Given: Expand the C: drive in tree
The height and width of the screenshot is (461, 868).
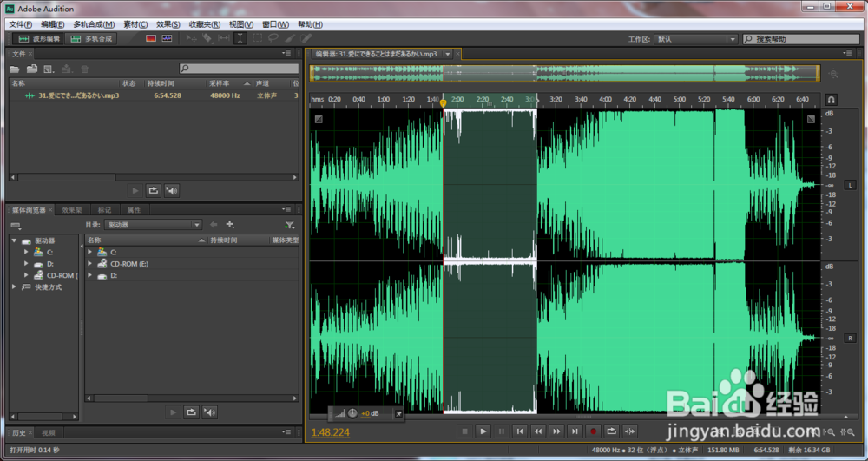Looking at the screenshot, I should click(x=26, y=252).
